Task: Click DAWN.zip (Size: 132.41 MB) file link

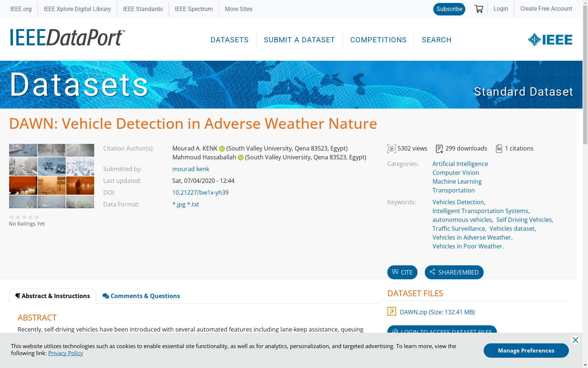Action: [437, 312]
